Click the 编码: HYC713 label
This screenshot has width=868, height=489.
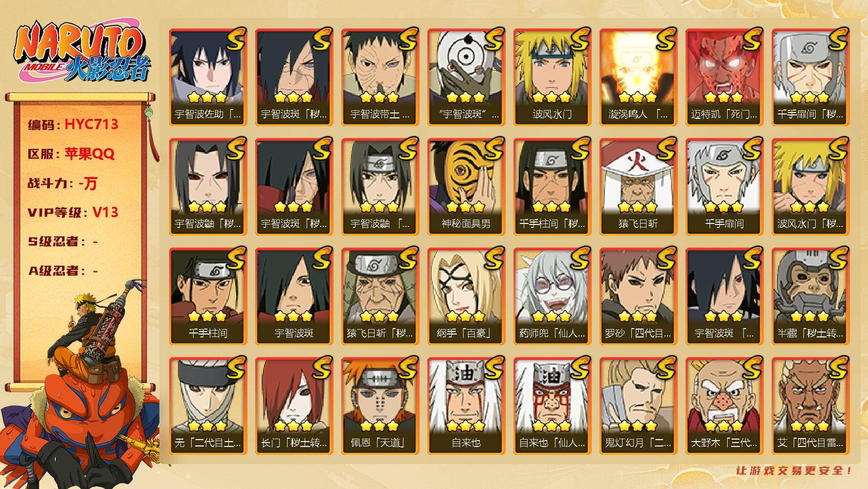pos(73,124)
